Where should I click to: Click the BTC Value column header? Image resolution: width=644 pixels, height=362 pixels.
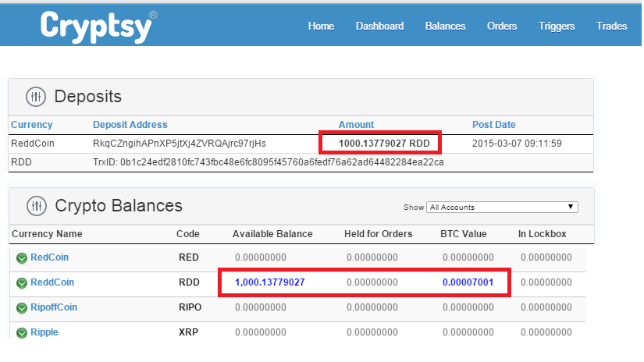pos(463,234)
